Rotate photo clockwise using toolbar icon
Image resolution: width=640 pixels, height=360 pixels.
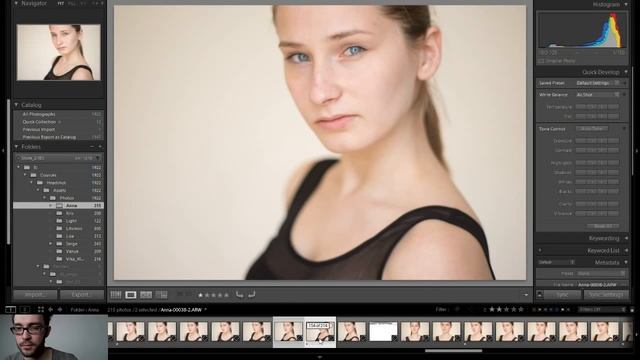(252, 294)
